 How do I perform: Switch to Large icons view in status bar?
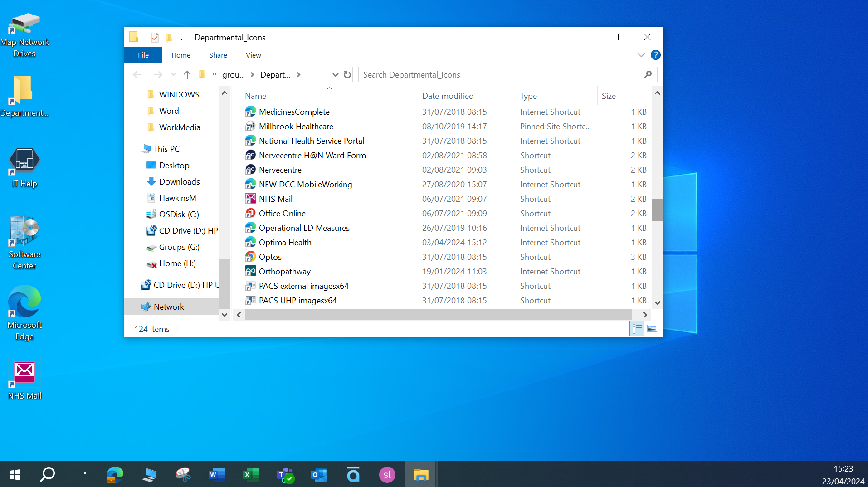(652, 328)
